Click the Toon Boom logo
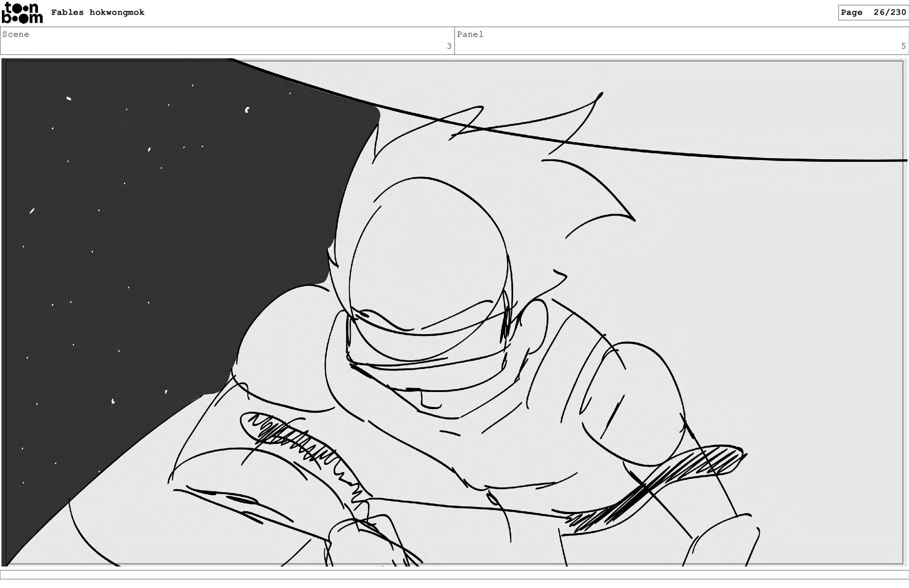Viewport: 909px width, 588px height. [22, 13]
